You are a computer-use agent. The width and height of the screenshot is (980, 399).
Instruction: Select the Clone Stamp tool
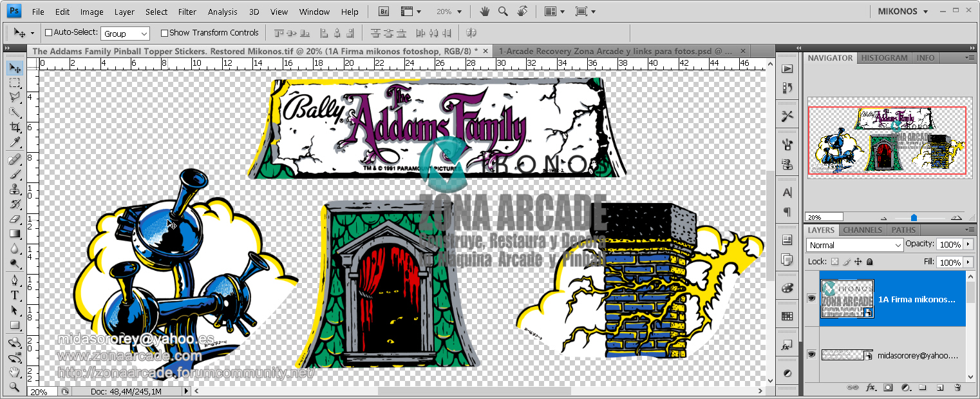[15, 189]
